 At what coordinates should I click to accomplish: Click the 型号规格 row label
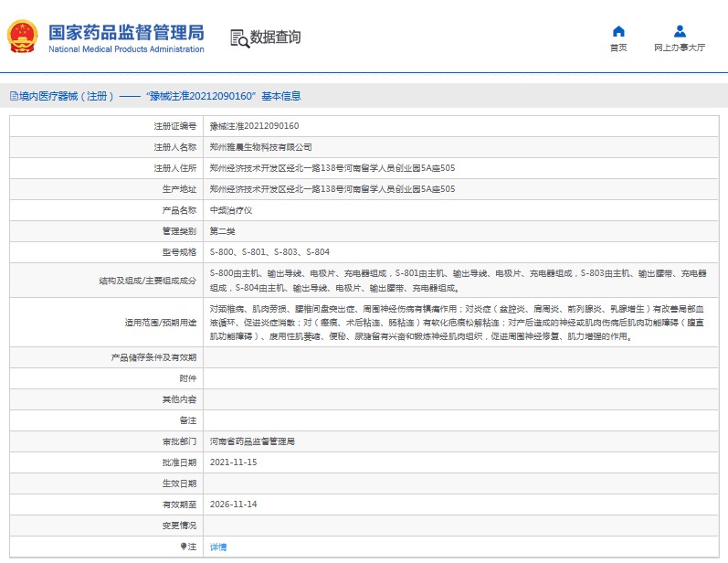pos(179,251)
